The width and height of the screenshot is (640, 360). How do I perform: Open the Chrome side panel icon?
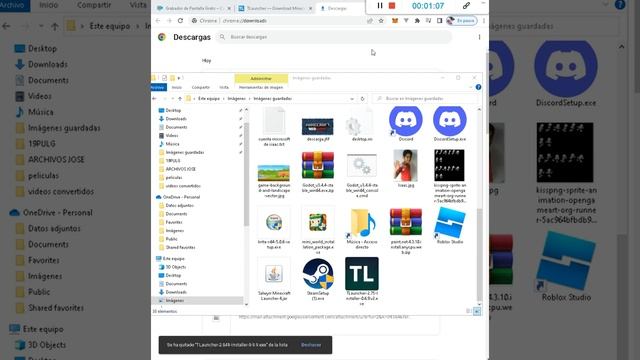click(439, 20)
